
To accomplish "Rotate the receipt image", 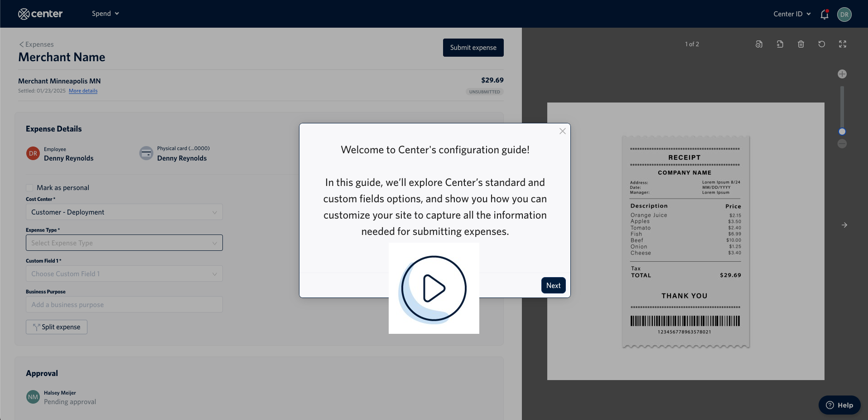I will click(x=821, y=44).
